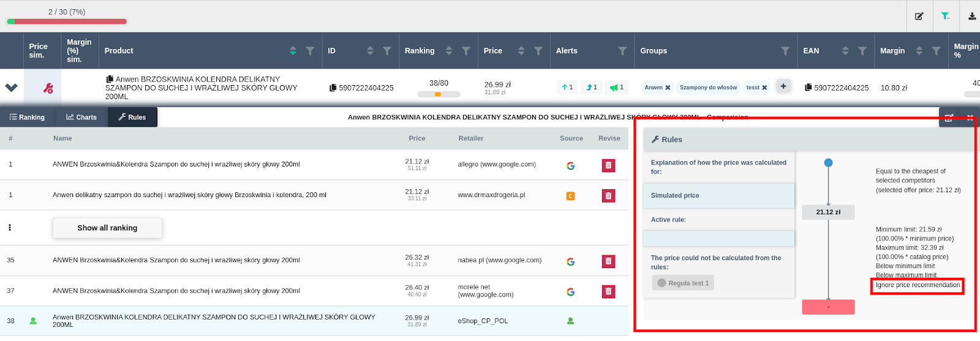Open the edit icon in top toolbar

click(919, 17)
